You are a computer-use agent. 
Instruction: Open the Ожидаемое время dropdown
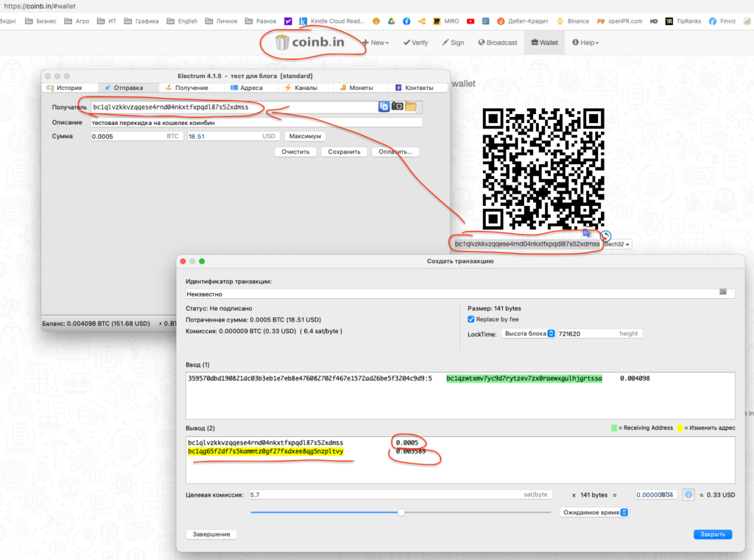(593, 512)
